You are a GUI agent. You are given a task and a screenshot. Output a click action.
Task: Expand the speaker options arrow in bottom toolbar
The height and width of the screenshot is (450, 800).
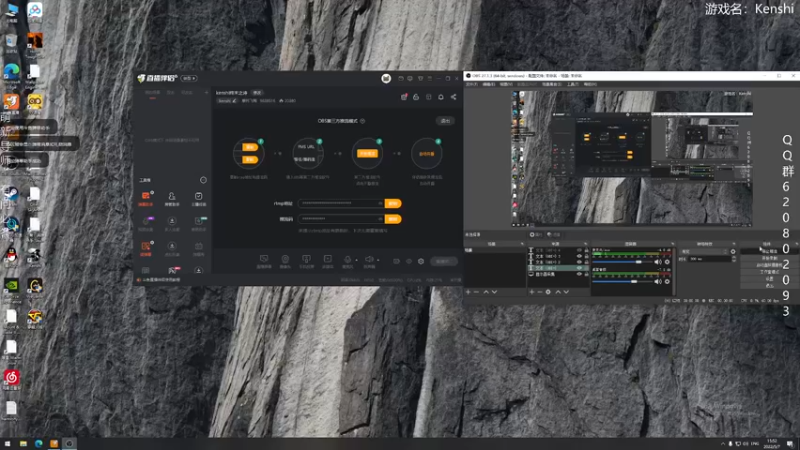click(x=378, y=260)
